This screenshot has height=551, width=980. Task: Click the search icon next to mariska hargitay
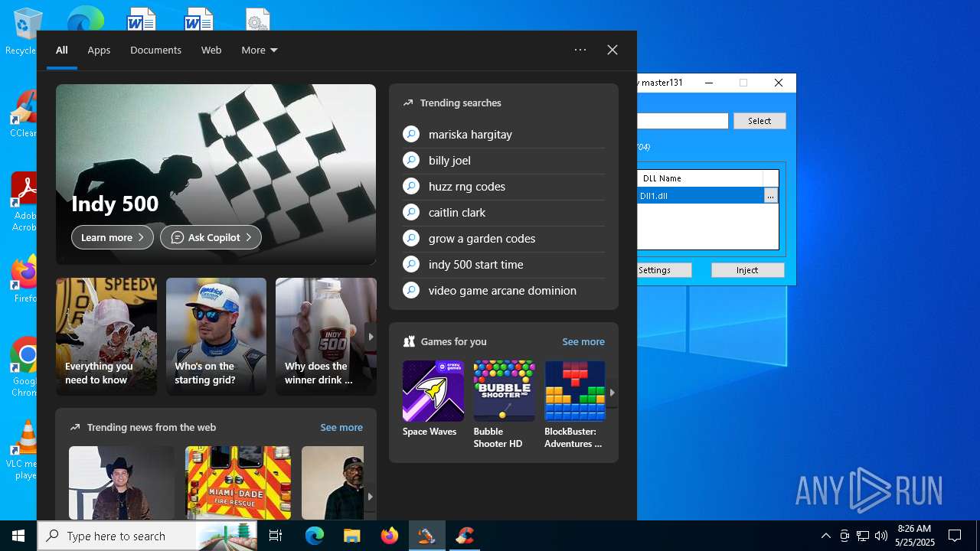pyautogui.click(x=411, y=134)
